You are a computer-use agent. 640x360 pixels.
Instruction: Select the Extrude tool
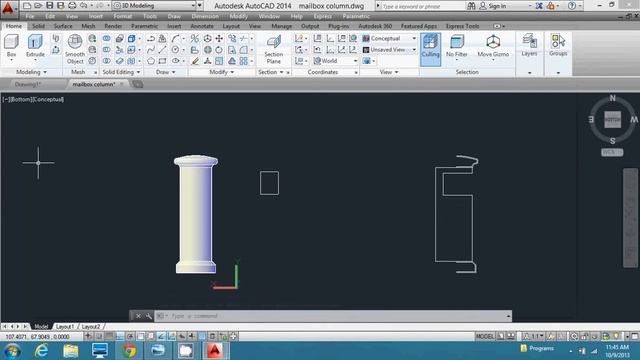(x=35, y=46)
